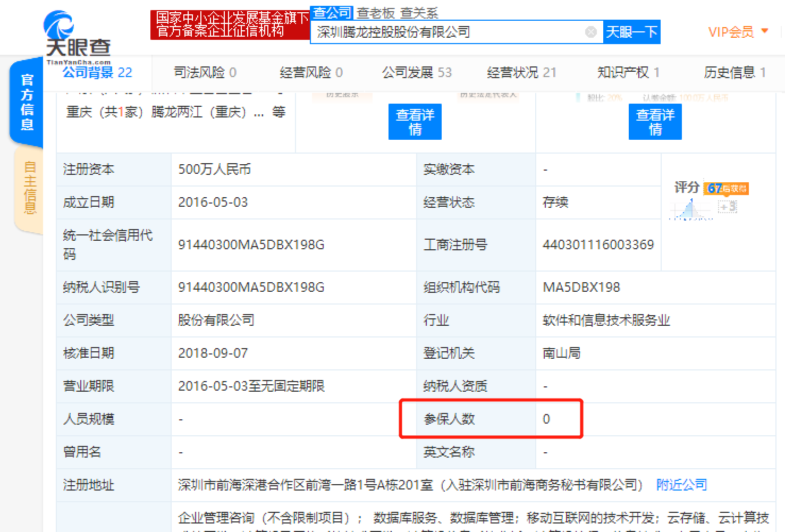Select the code value in the 统一社会信用代码 row

point(251,244)
